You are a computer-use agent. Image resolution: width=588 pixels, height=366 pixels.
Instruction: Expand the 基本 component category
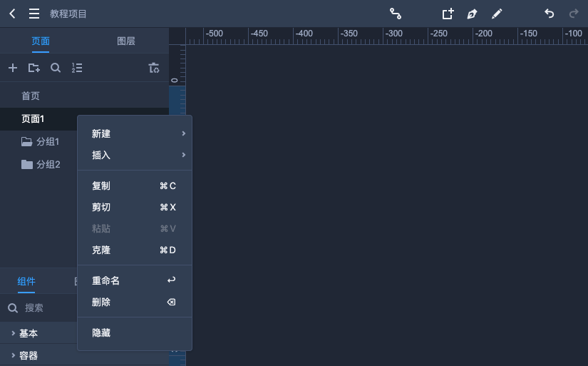tap(29, 333)
